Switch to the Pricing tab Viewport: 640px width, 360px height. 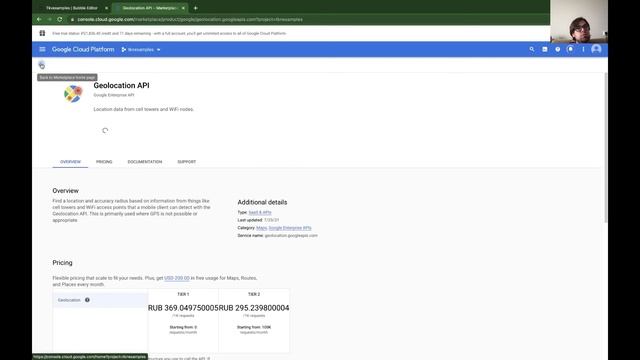pos(104,162)
